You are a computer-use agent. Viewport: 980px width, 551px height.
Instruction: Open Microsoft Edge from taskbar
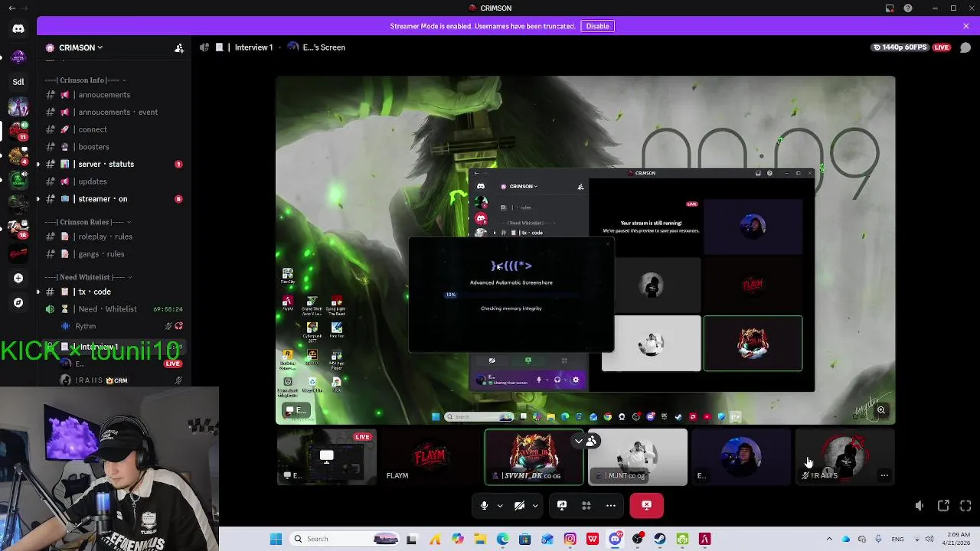pos(502,539)
